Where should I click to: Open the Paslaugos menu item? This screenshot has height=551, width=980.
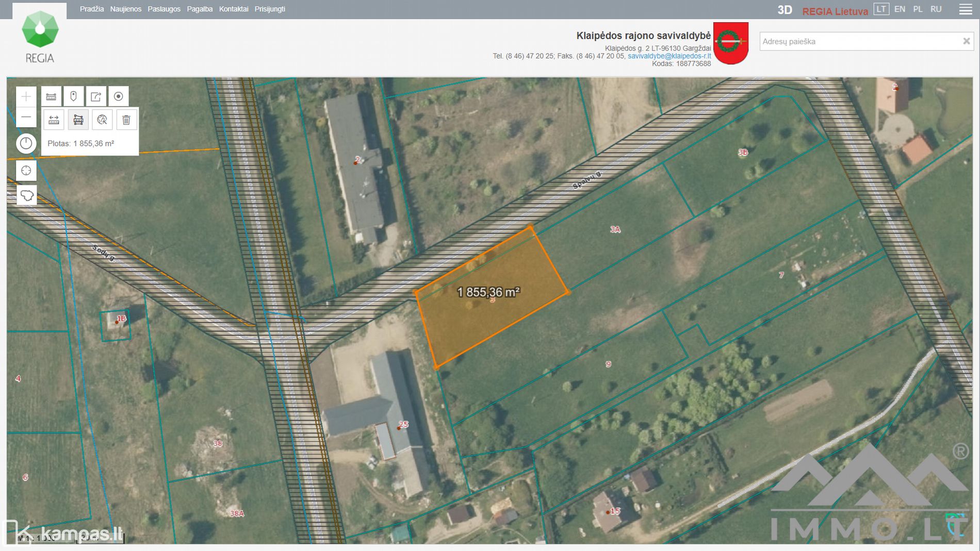(164, 9)
